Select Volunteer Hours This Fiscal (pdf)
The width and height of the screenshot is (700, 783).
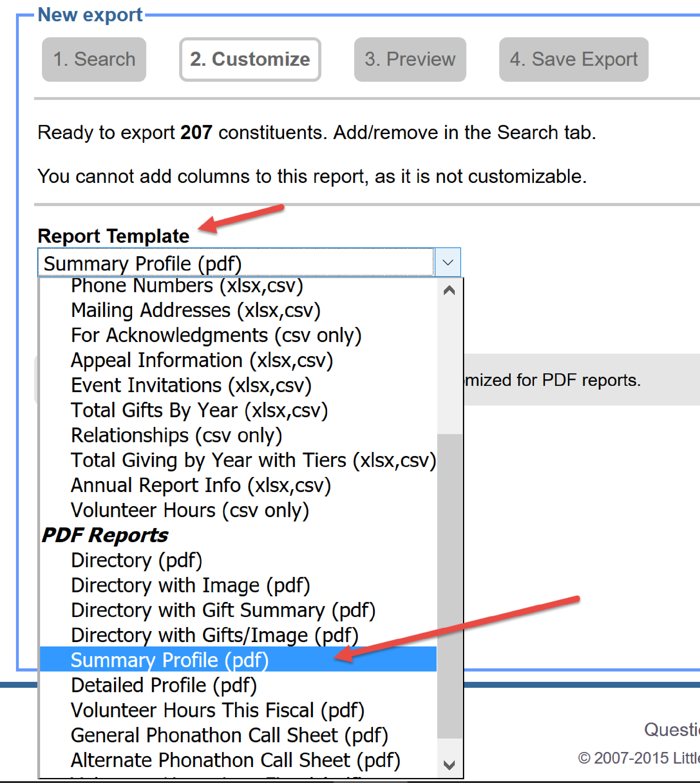(x=217, y=710)
